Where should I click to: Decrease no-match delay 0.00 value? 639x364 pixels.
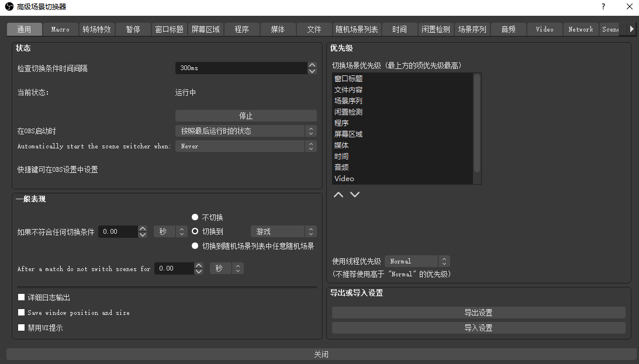pos(142,234)
